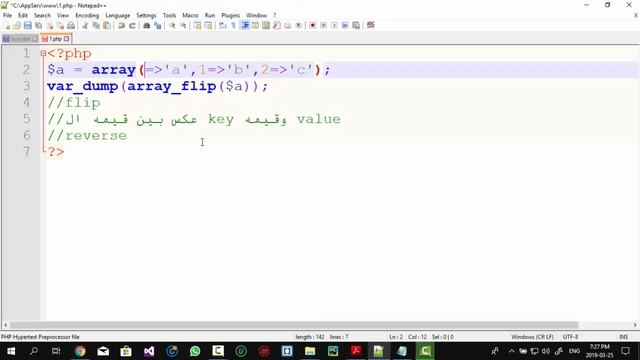Undo the last edit via toolbar

point(121,26)
